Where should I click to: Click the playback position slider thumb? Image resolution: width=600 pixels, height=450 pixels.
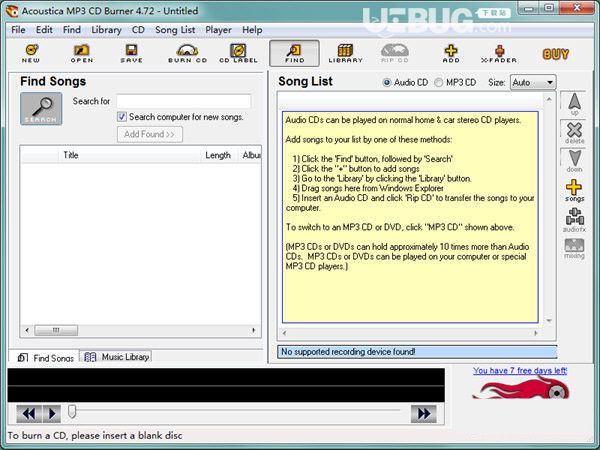72,412
